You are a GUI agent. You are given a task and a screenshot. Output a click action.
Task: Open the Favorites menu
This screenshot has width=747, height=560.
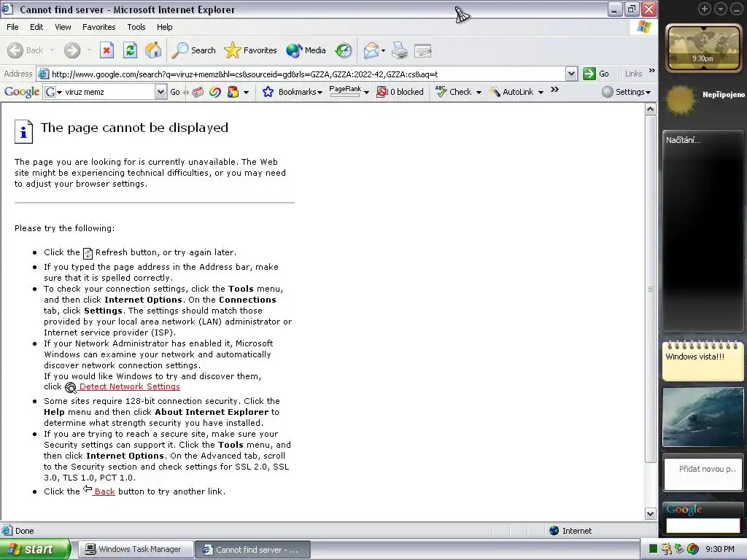click(98, 27)
